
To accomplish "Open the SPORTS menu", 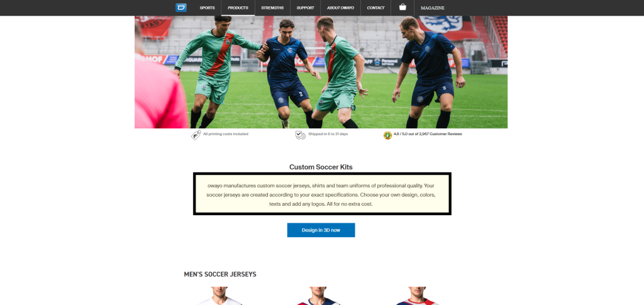I will click(x=207, y=8).
